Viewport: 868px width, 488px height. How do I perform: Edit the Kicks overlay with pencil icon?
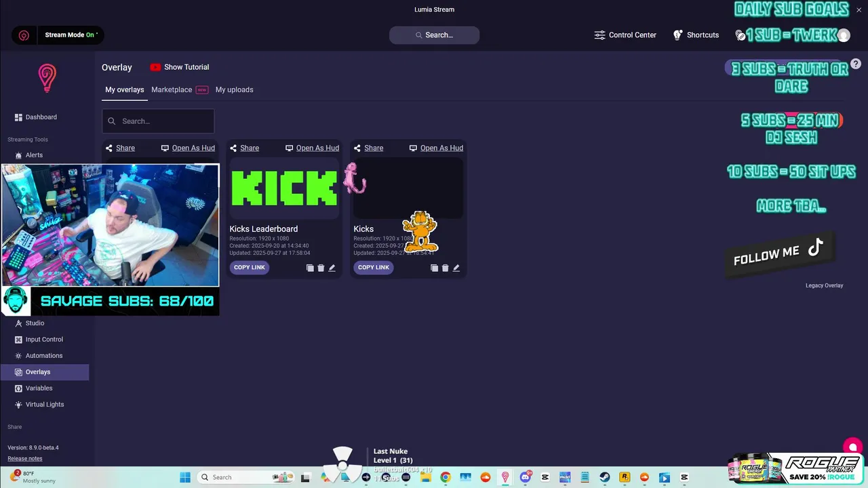(x=456, y=268)
